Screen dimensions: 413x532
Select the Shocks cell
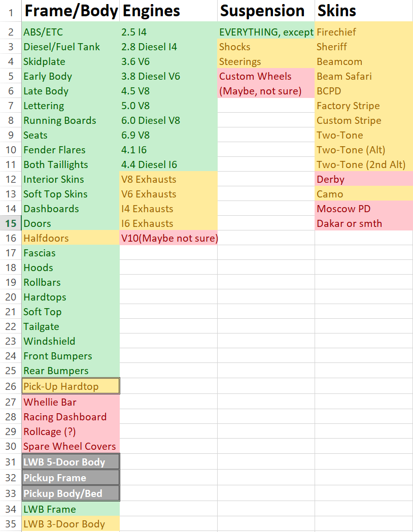click(x=266, y=47)
